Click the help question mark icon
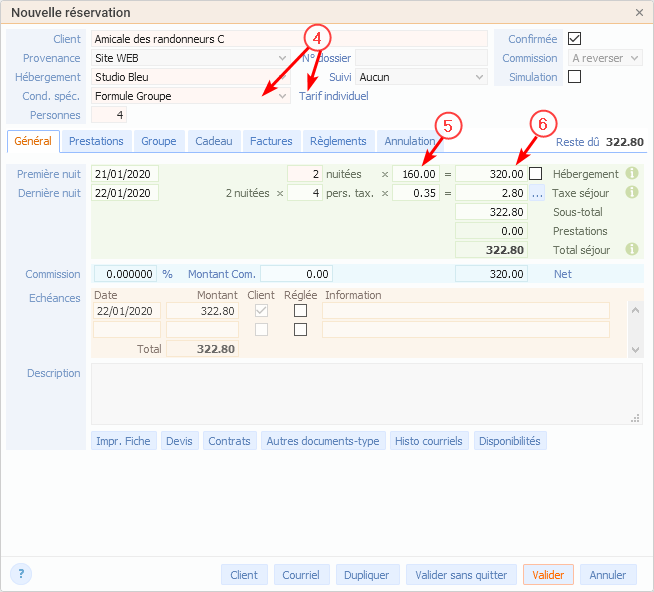 coord(22,573)
